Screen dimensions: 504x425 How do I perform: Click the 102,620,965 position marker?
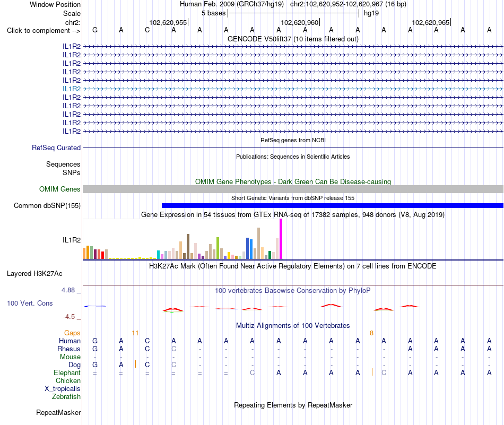431,22
